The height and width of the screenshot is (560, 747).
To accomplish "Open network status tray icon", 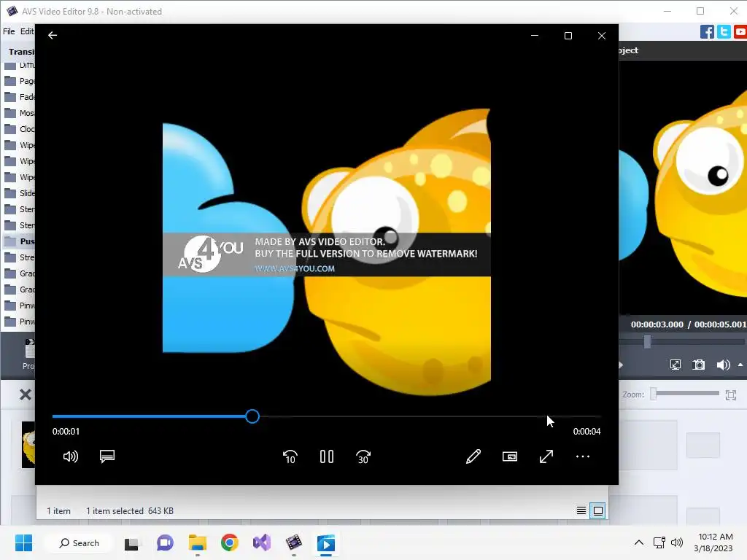I will click(x=659, y=542).
